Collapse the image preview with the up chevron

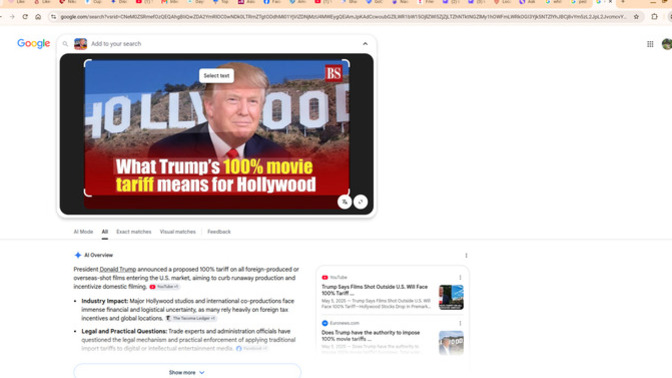365,44
